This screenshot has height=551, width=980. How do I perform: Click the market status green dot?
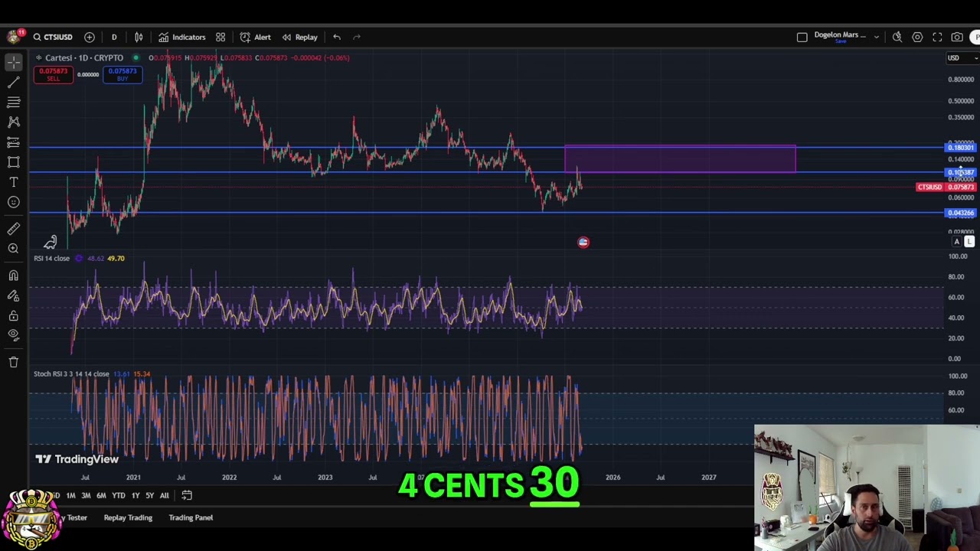[x=136, y=57]
